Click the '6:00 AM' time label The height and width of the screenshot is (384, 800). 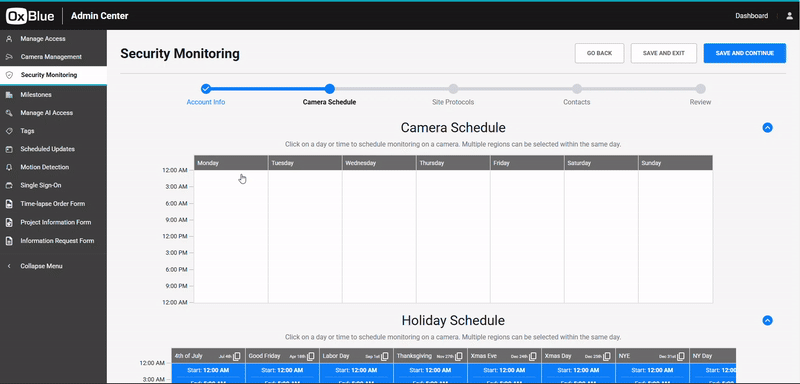point(177,203)
